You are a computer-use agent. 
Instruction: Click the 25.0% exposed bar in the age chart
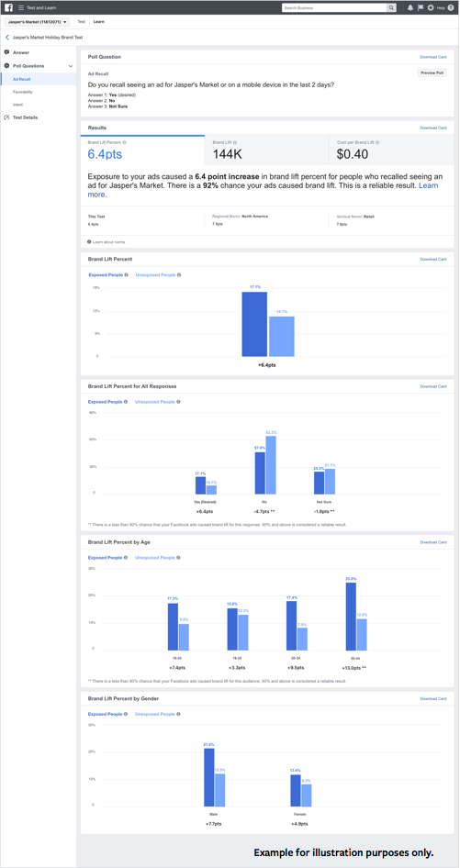pos(351,616)
